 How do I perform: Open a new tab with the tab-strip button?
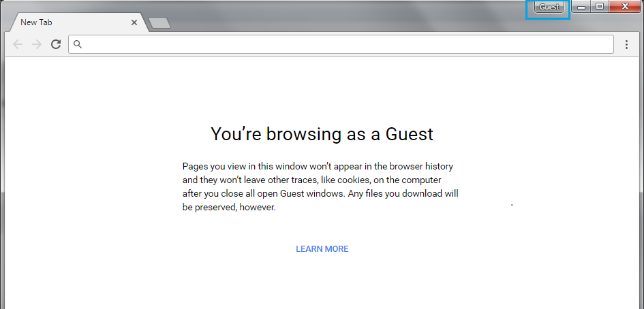[159, 23]
